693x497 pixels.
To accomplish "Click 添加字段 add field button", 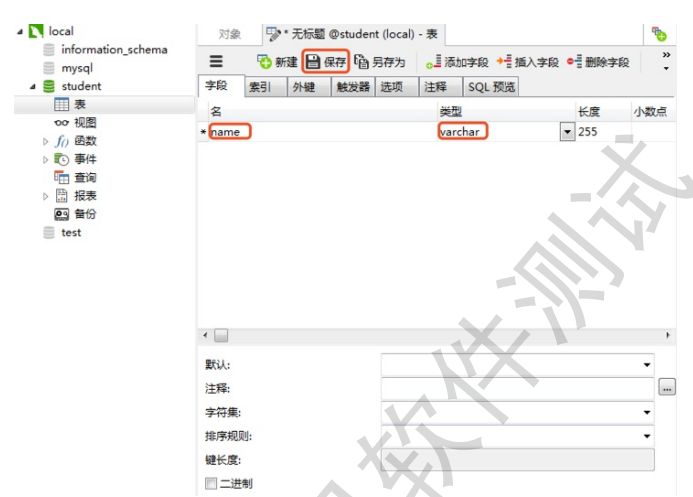I will [457, 62].
